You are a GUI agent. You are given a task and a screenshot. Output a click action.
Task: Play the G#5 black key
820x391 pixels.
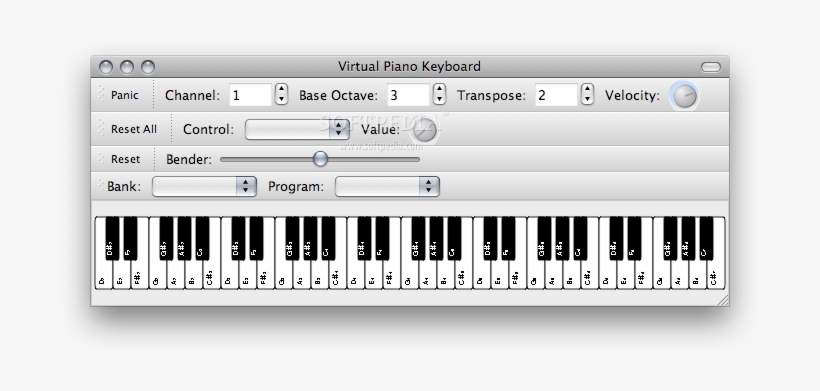point(544,238)
